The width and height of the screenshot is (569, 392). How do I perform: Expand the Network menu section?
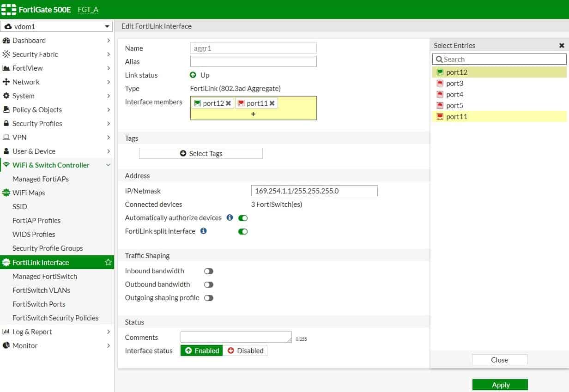pyautogui.click(x=57, y=82)
